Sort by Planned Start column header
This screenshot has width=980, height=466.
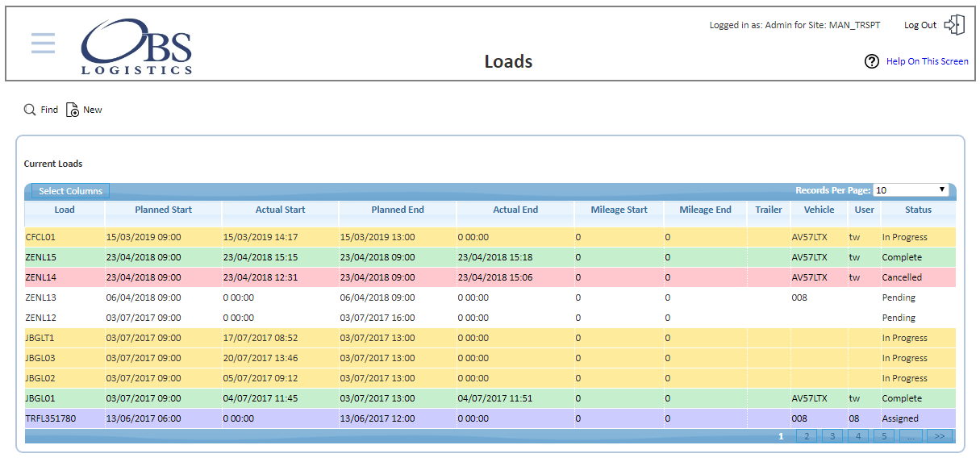[x=164, y=210]
